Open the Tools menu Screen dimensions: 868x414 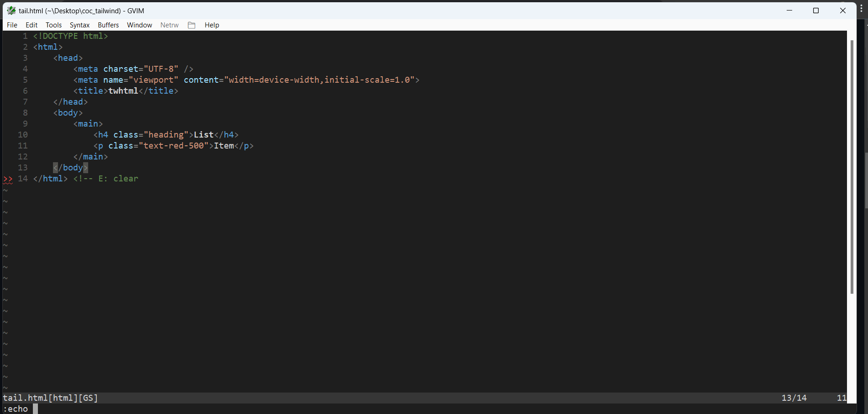(53, 25)
